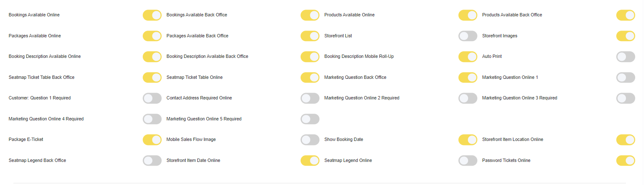Disable Password Tickets Online toggle
The image size is (644, 185).
[626, 161]
